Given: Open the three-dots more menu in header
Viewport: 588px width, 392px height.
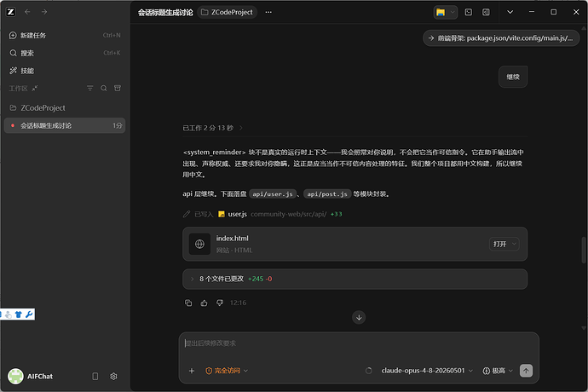Looking at the screenshot, I should click(268, 12).
